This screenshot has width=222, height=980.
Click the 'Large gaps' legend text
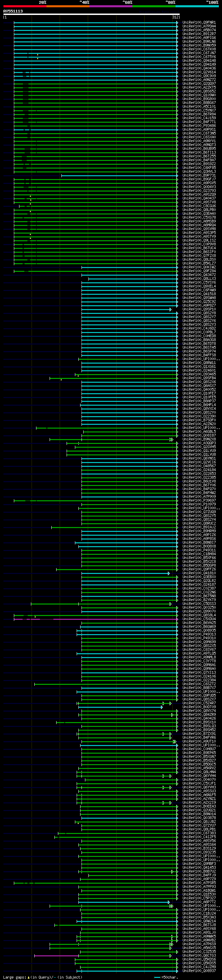pos(15,977)
